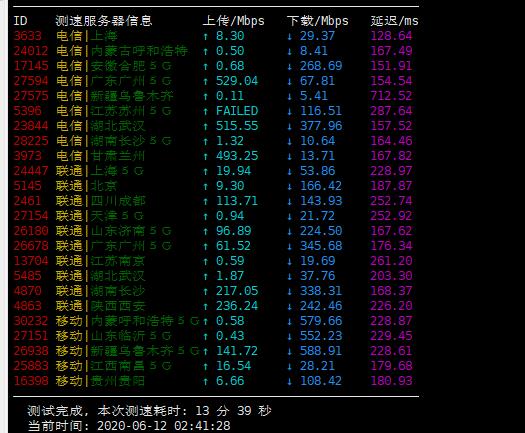Select latency value 287.64
Viewport: 525px width, 433px height.
pos(391,111)
